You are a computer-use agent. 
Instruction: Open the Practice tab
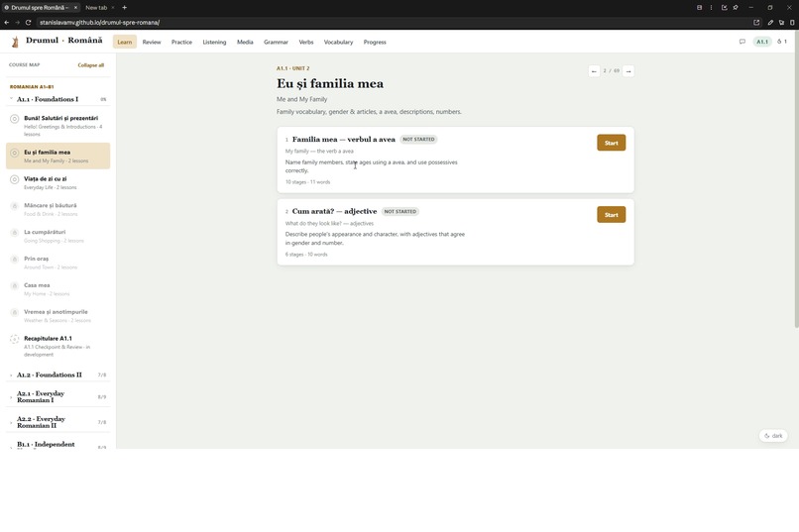[181, 42]
